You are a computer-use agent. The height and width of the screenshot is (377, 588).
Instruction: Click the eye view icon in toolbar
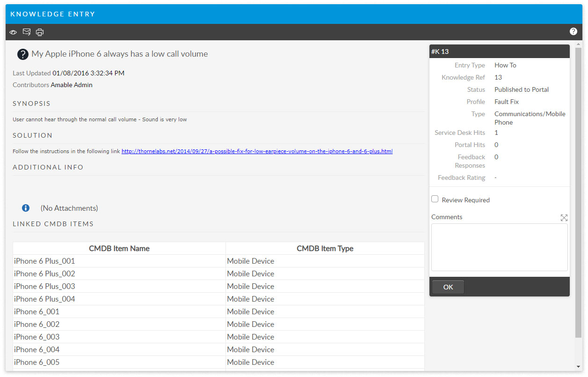coord(13,32)
